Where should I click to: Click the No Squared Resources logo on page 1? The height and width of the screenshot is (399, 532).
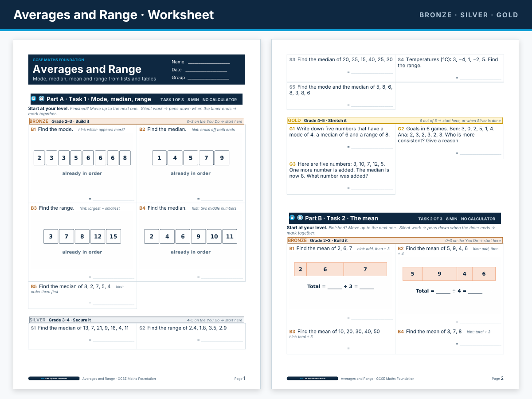click(54, 379)
